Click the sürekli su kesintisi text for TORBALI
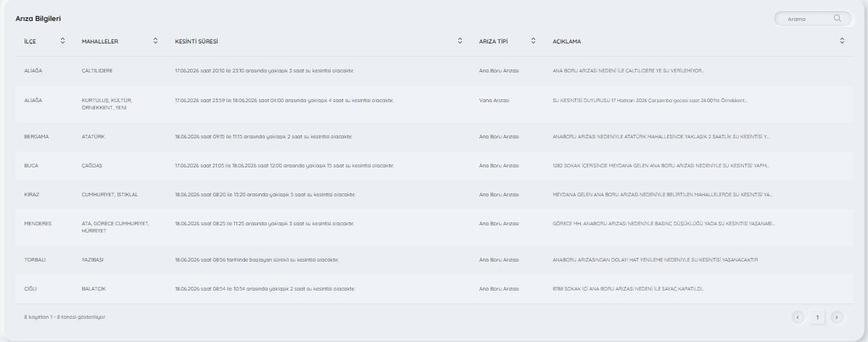 click(x=257, y=259)
